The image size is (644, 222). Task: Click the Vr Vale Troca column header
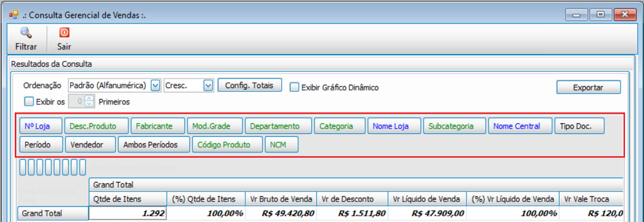pos(592,199)
